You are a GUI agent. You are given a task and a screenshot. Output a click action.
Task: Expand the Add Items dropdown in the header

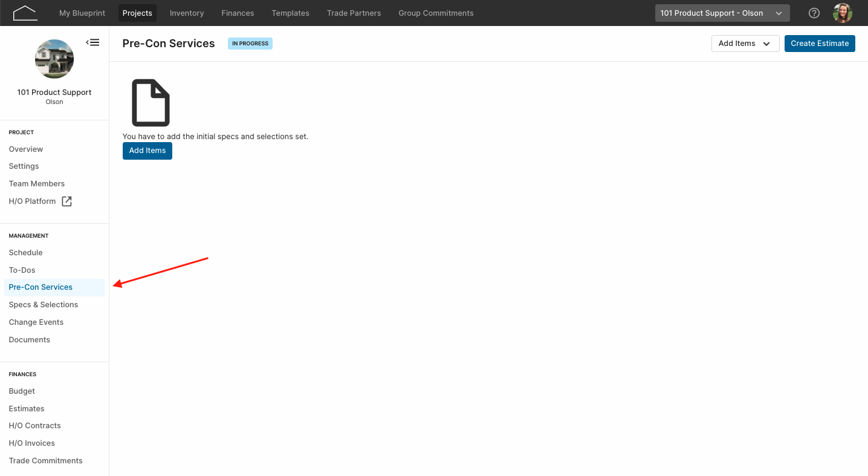pyautogui.click(x=745, y=44)
